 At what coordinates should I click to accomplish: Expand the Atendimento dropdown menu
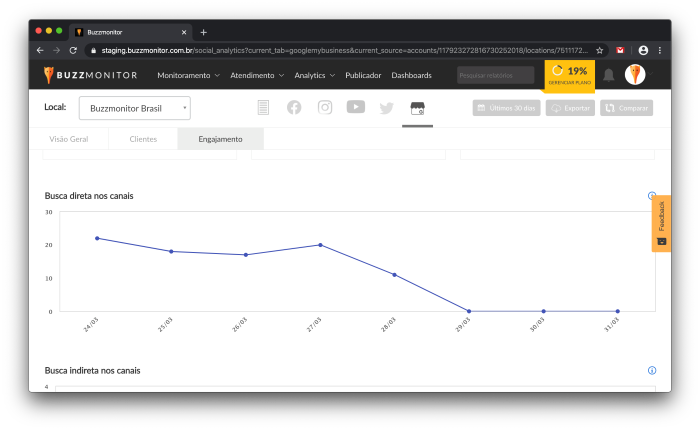[257, 75]
